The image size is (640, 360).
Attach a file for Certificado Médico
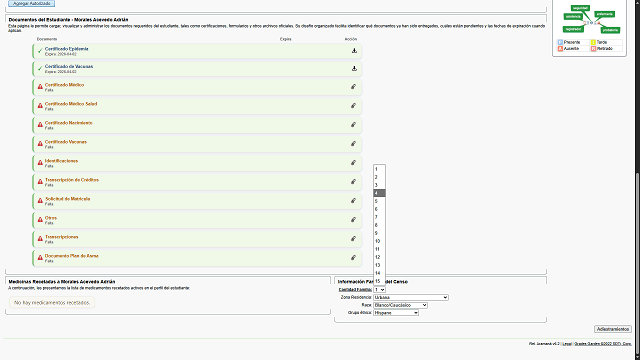pyautogui.click(x=353, y=87)
